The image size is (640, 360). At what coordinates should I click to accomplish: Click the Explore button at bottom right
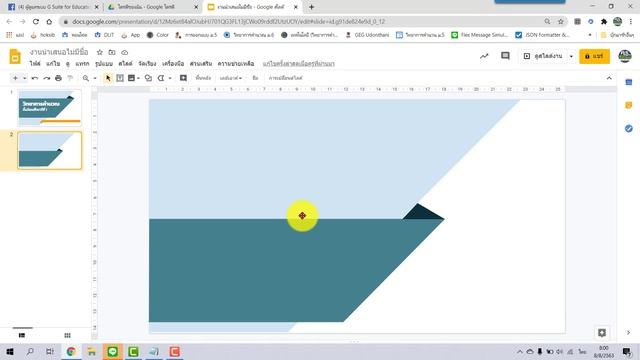602,333
